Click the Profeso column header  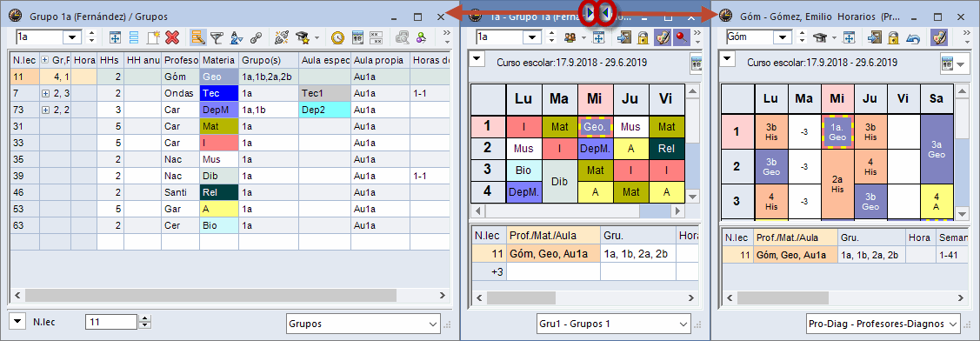click(x=180, y=61)
